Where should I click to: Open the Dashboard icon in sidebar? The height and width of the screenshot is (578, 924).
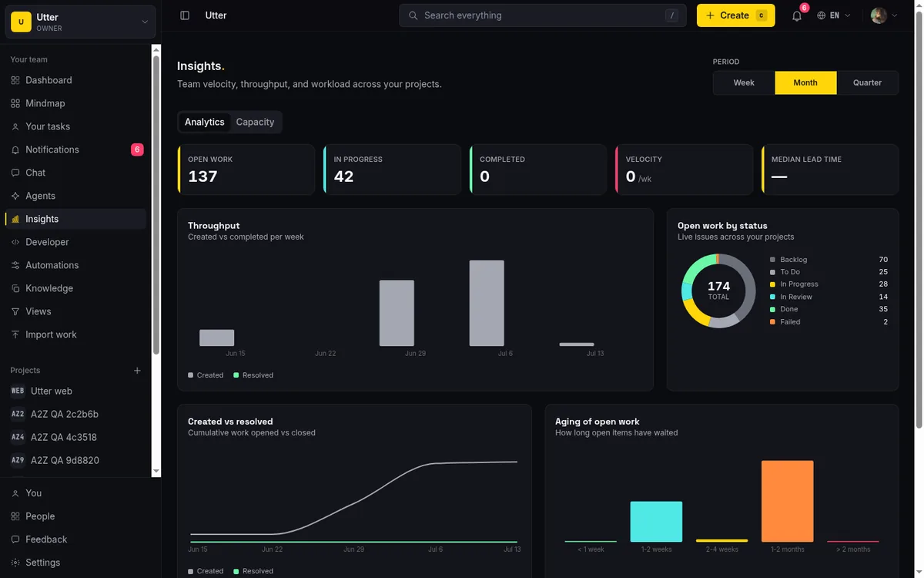tap(15, 80)
